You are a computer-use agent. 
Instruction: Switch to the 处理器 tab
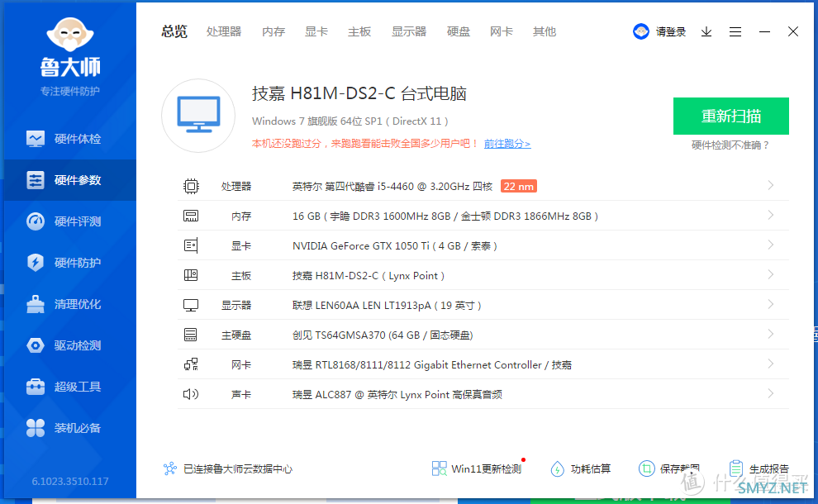(x=224, y=32)
